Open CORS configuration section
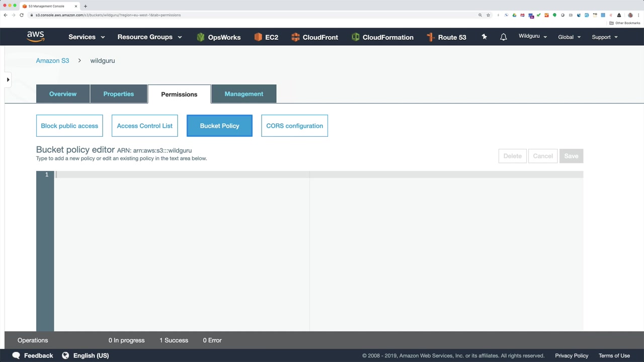The image size is (644, 362). point(294,126)
